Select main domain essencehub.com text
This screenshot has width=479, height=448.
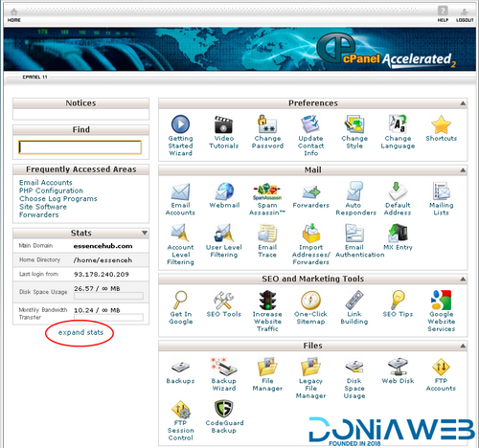(103, 246)
